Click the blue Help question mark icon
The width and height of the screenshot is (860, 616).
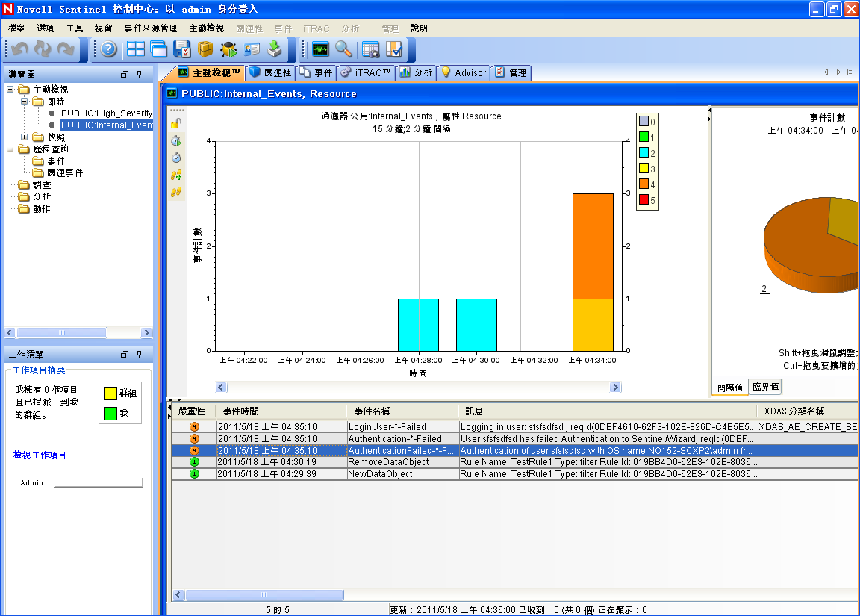coord(108,49)
